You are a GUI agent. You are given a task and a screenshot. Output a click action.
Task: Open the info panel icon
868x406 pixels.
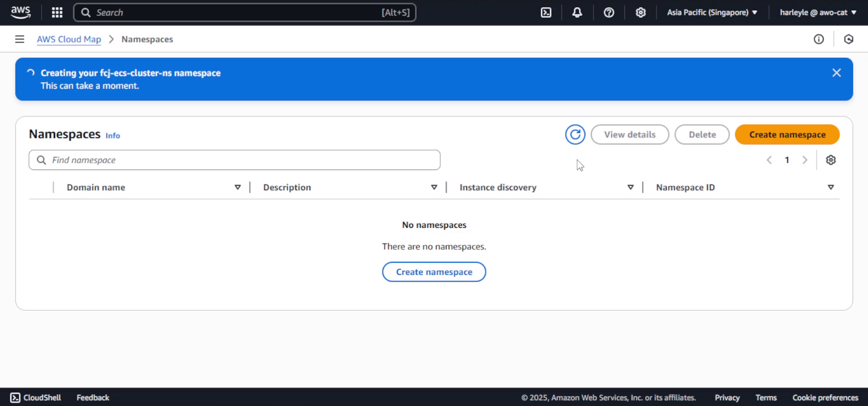pyautogui.click(x=819, y=39)
